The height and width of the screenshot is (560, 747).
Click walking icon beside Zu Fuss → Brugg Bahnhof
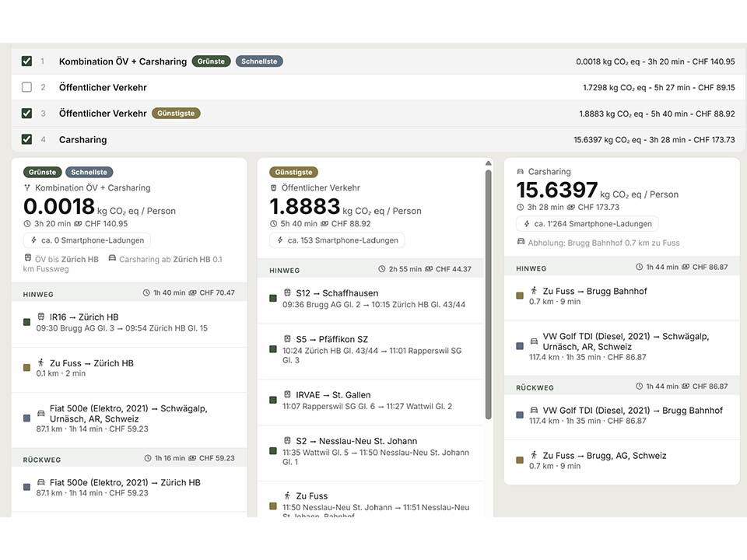click(x=534, y=290)
